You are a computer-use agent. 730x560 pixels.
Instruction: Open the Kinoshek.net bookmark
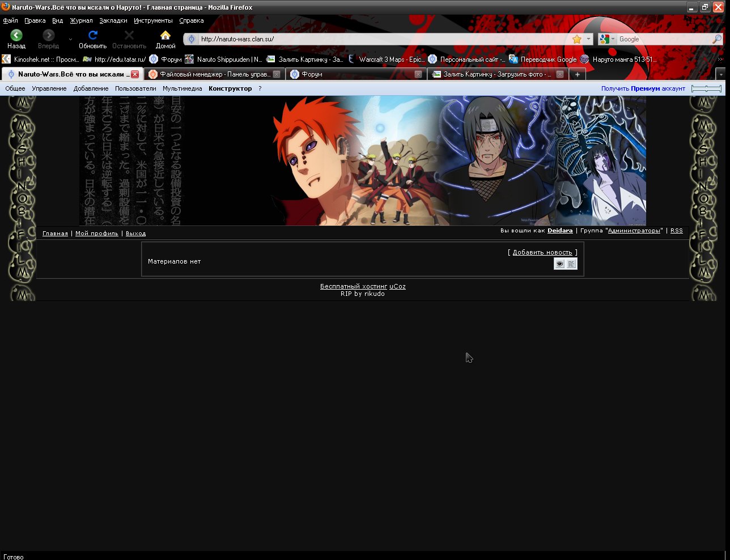(41, 59)
